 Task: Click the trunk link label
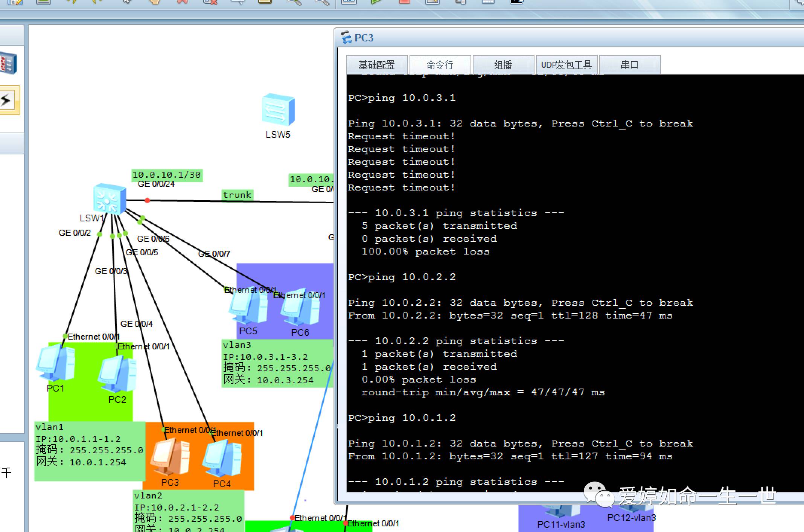coord(237,195)
